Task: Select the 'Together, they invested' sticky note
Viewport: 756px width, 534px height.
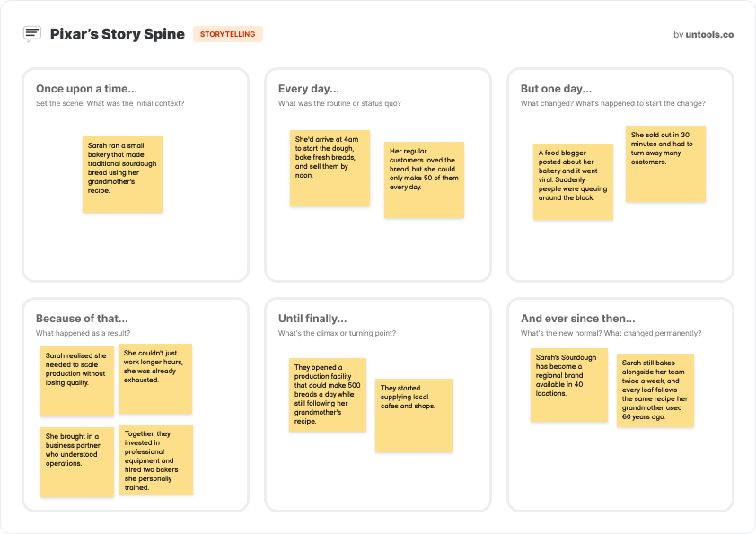Action: [156, 460]
